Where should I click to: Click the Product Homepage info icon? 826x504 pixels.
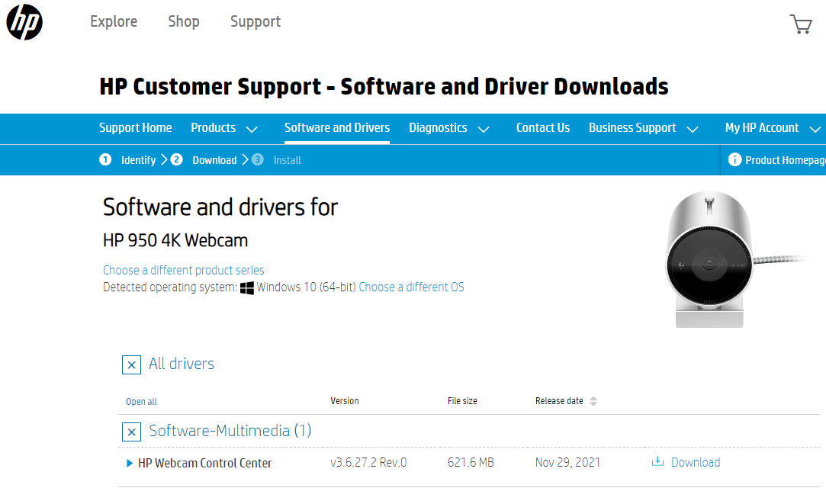(734, 159)
